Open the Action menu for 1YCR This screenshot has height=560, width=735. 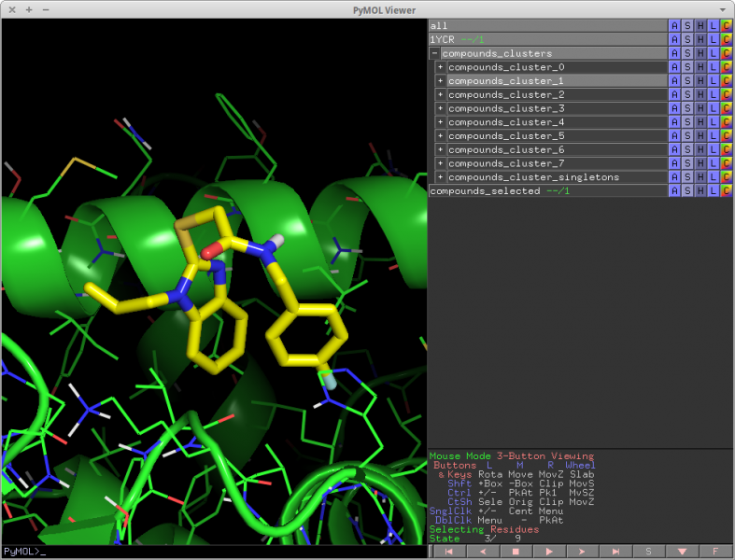pos(674,40)
